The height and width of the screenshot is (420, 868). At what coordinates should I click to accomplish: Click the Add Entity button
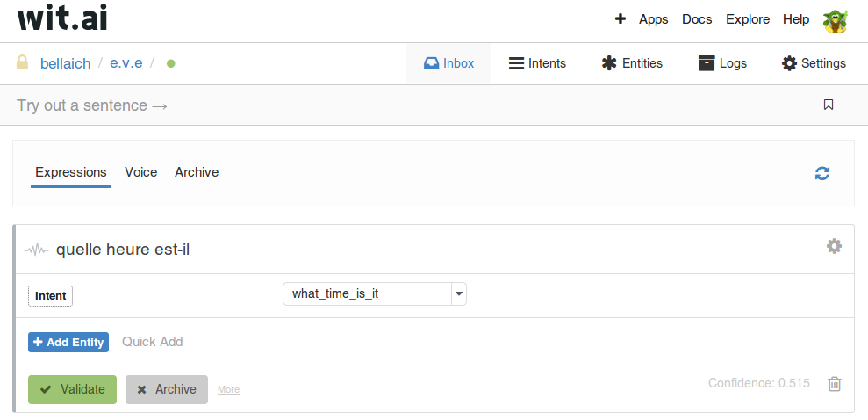click(x=68, y=343)
